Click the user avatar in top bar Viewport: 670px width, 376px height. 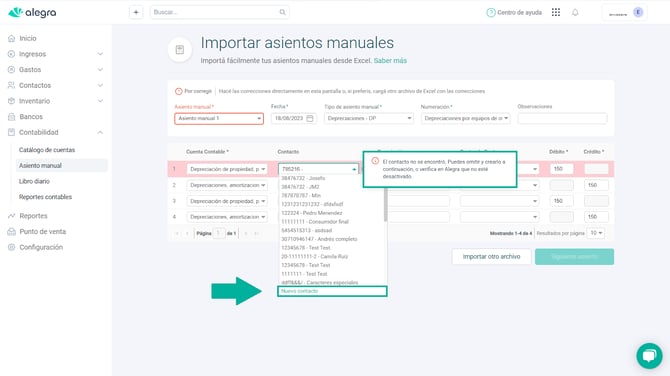pos(638,12)
